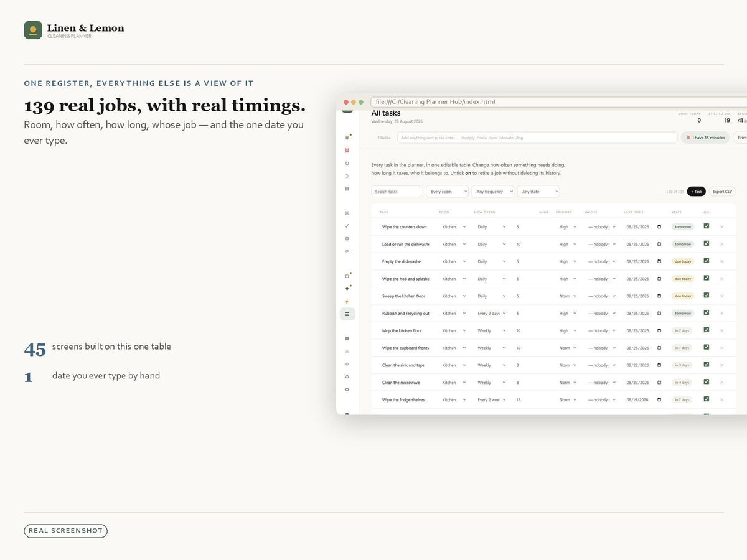Image resolution: width=747 pixels, height=560 pixels.
Task: Untick On for Wipe the counters down
Action: pyautogui.click(x=706, y=226)
